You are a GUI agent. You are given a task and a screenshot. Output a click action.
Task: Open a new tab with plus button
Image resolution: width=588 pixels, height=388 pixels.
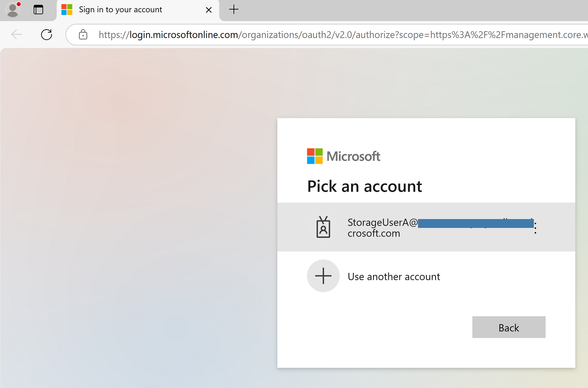pyautogui.click(x=233, y=10)
